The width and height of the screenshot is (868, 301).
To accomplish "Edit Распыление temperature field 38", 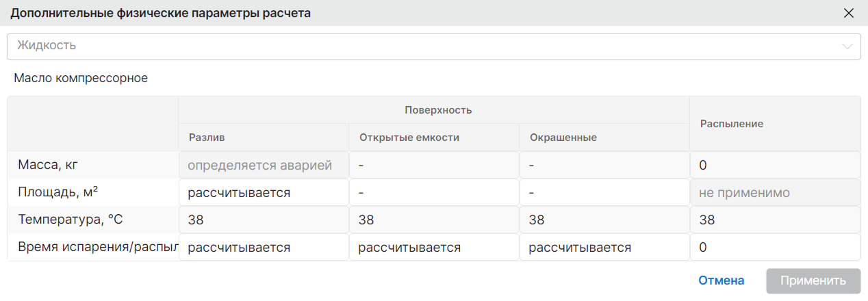I will [x=775, y=220].
